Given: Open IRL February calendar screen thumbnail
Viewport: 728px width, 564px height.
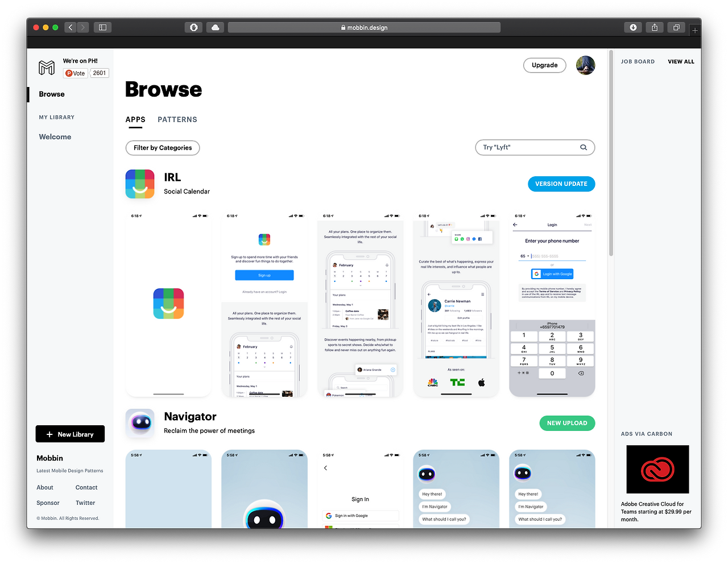Looking at the screenshot, I should coord(361,304).
